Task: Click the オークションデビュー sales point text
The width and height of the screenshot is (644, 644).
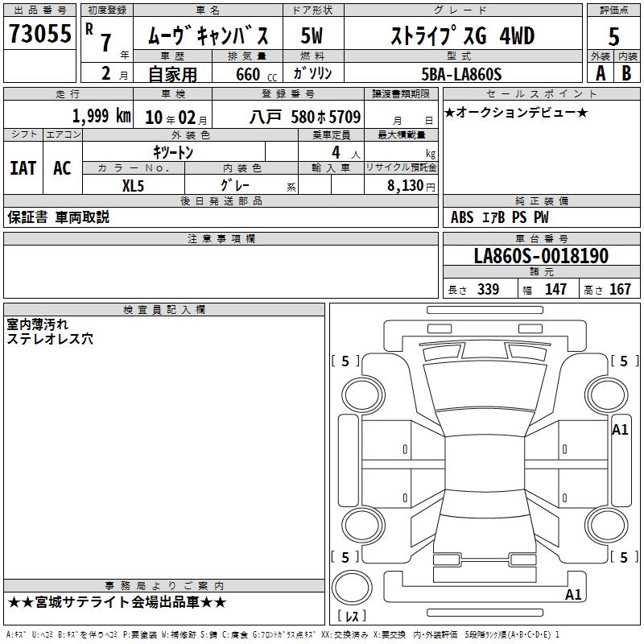Action: pos(516,113)
